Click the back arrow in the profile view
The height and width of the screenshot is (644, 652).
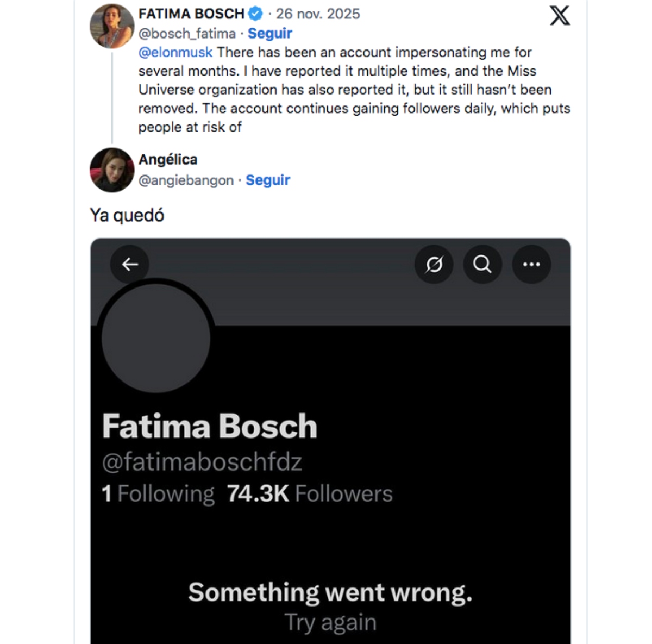pyautogui.click(x=129, y=264)
